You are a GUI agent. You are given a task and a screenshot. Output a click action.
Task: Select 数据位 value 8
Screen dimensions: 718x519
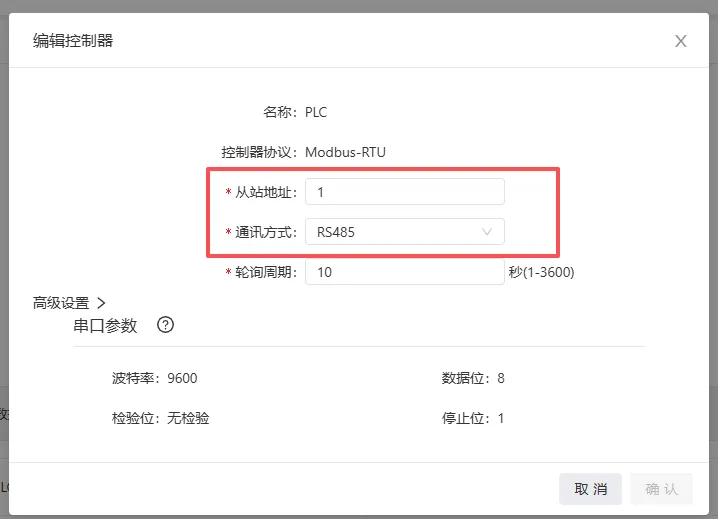pos(501,378)
